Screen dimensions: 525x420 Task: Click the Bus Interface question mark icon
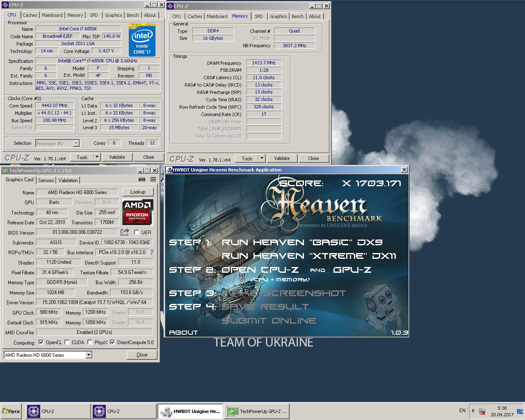152,252
